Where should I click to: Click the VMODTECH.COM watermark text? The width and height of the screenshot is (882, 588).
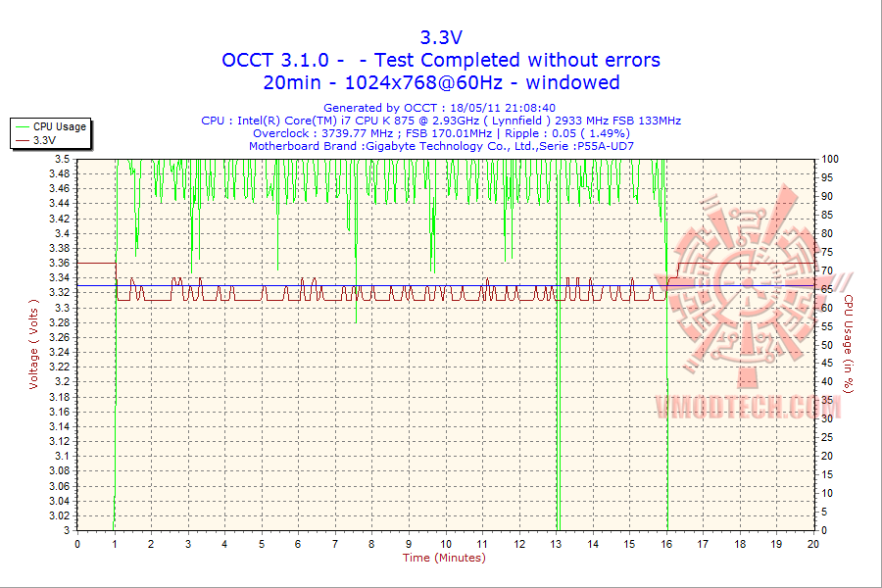point(748,407)
